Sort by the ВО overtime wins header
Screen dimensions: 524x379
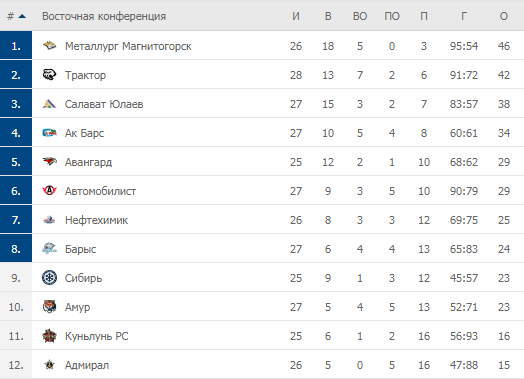[x=360, y=16]
